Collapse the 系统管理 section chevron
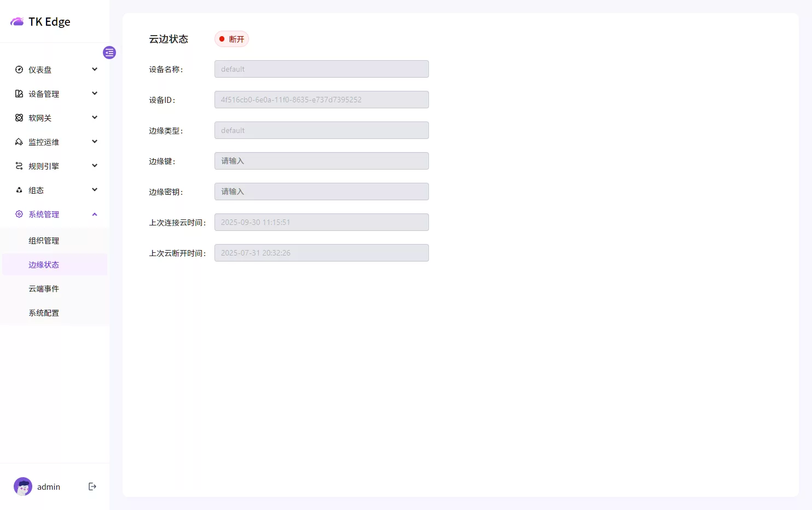 (x=94, y=214)
